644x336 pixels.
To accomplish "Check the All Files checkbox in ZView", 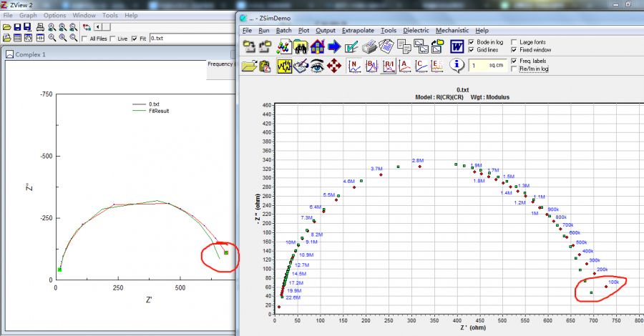I will 85,39.
